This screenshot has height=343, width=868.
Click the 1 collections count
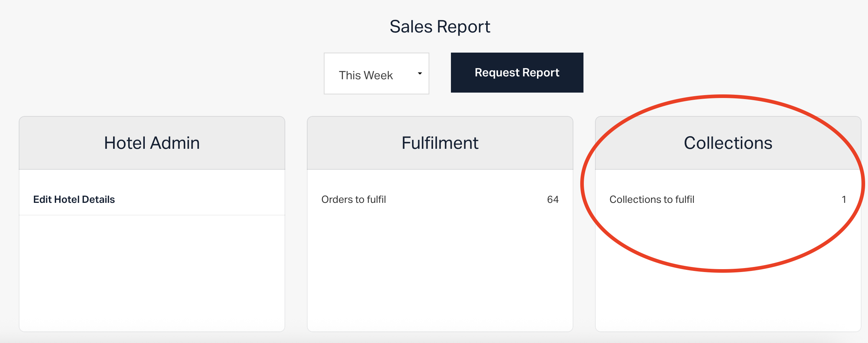coord(844,199)
